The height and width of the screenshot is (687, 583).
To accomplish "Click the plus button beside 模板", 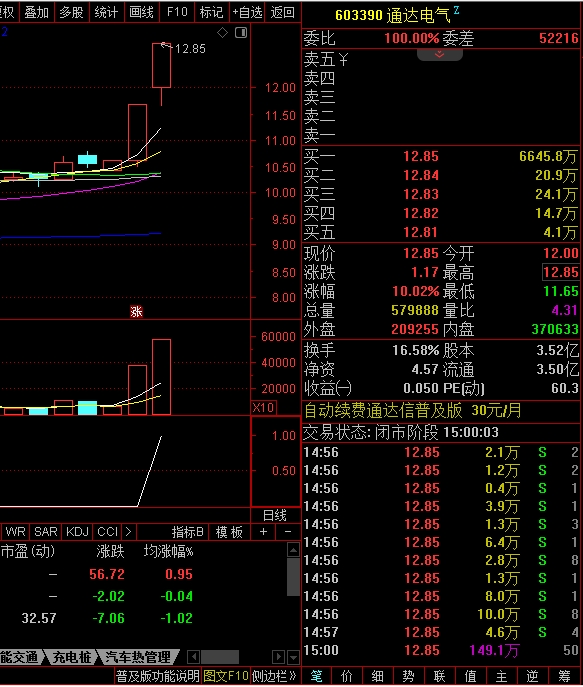I will click(x=263, y=532).
